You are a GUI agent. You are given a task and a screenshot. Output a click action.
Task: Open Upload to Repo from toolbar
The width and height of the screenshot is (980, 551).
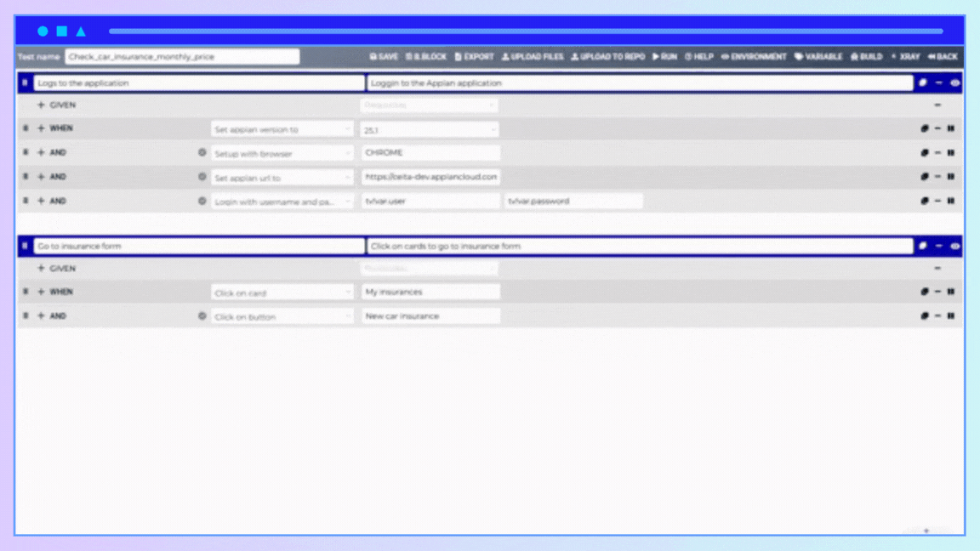click(x=607, y=57)
